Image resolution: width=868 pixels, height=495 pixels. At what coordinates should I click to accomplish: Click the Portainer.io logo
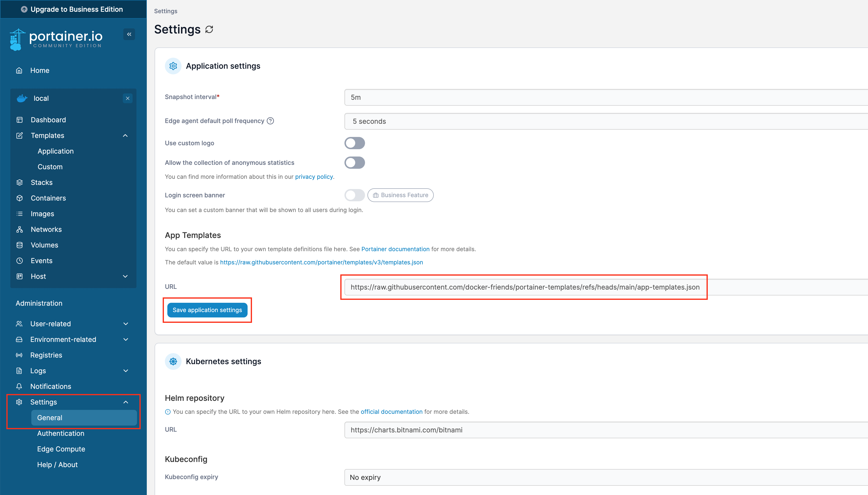tap(57, 39)
